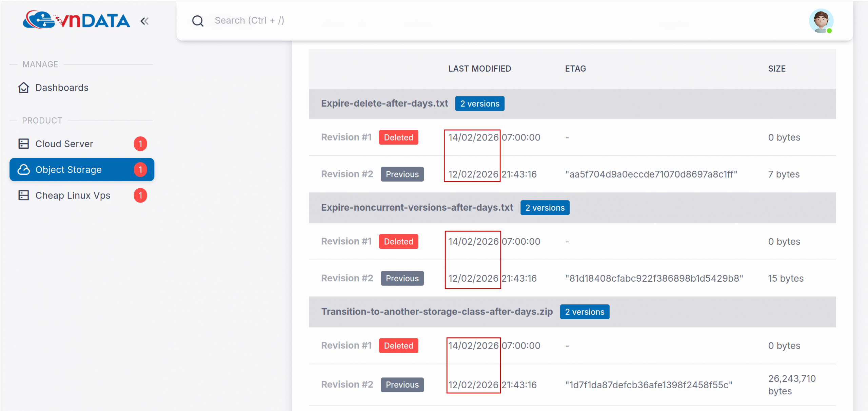Click the Cloud Server icon
Image resolution: width=868 pixels, height=411 pixels.
[23, 144]
